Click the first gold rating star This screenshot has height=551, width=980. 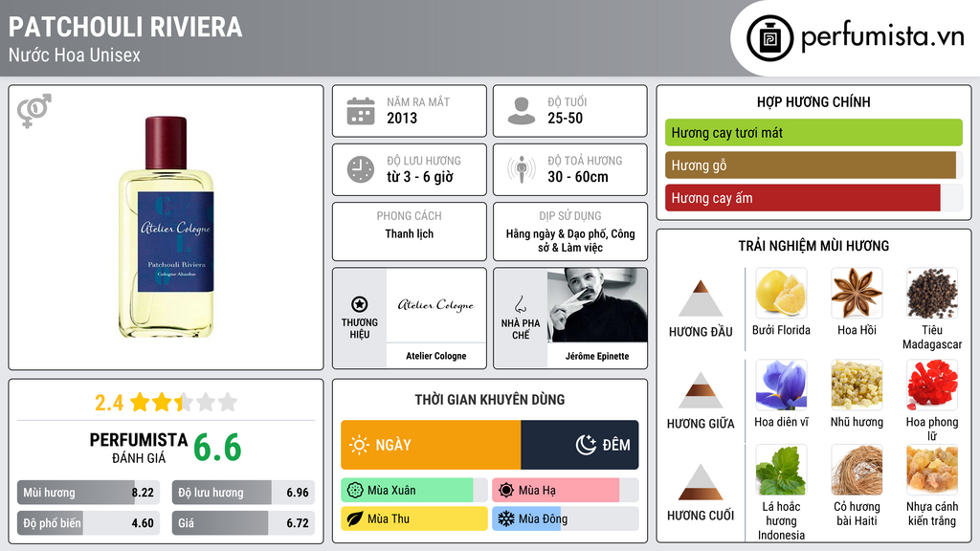[140, 402]
